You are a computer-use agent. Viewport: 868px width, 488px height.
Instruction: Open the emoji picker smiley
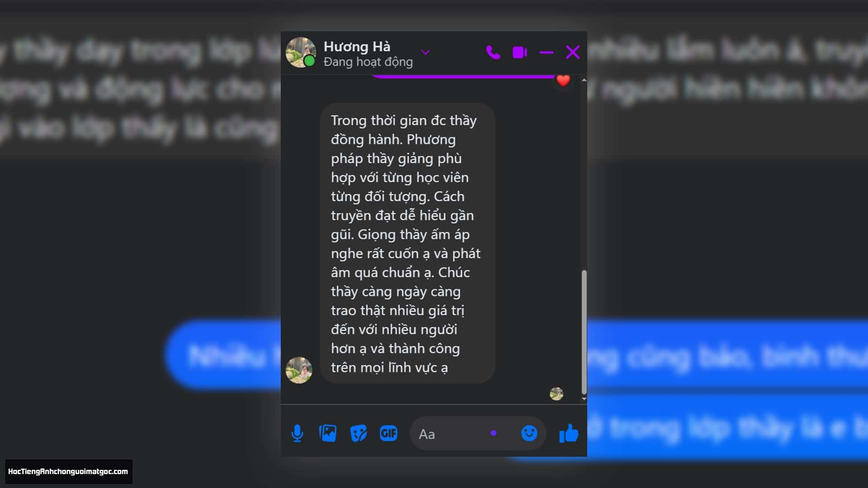529,433
